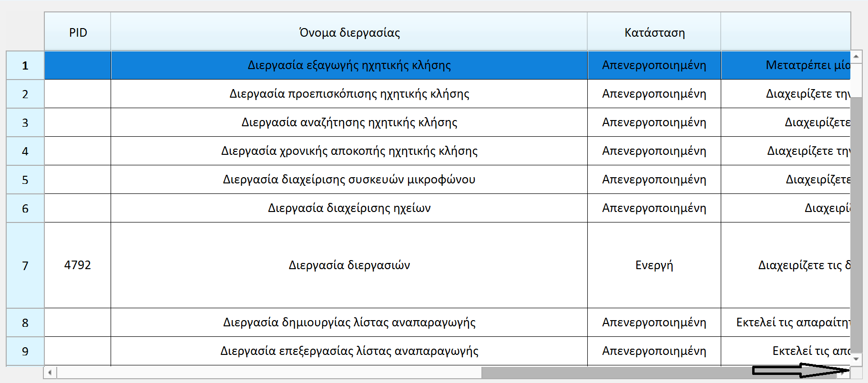868x383 pixels.
Task: Select row header number 9
Action: point(25,351)
